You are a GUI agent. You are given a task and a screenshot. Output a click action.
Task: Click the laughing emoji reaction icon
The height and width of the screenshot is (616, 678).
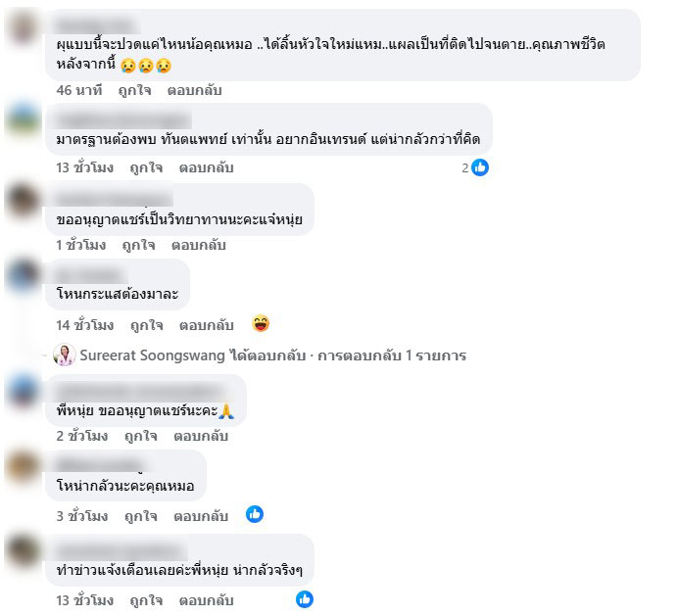pos(261,323)
